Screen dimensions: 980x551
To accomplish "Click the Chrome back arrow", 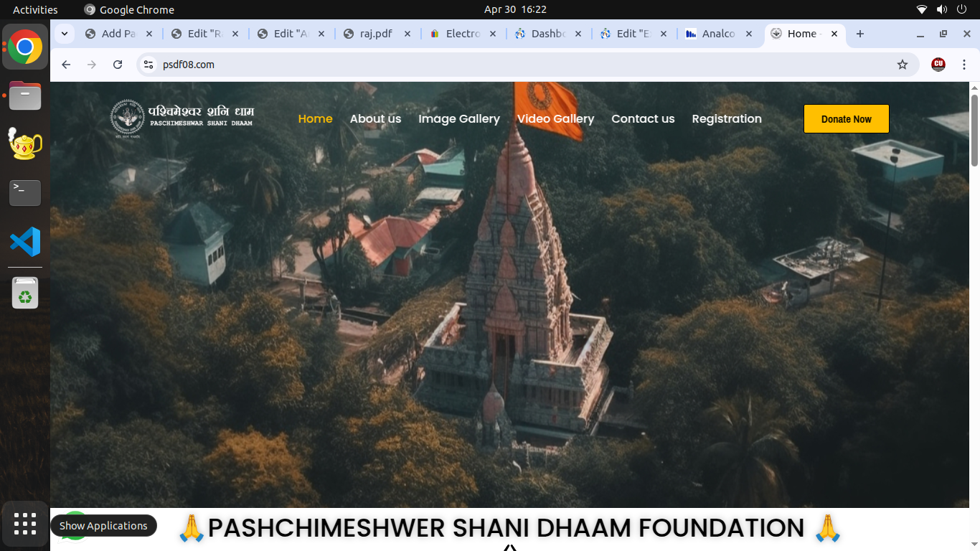I will [x=66, y=65].
